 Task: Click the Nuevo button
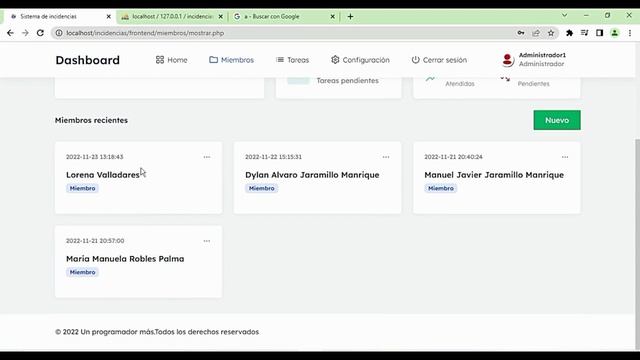pos(557,120)
